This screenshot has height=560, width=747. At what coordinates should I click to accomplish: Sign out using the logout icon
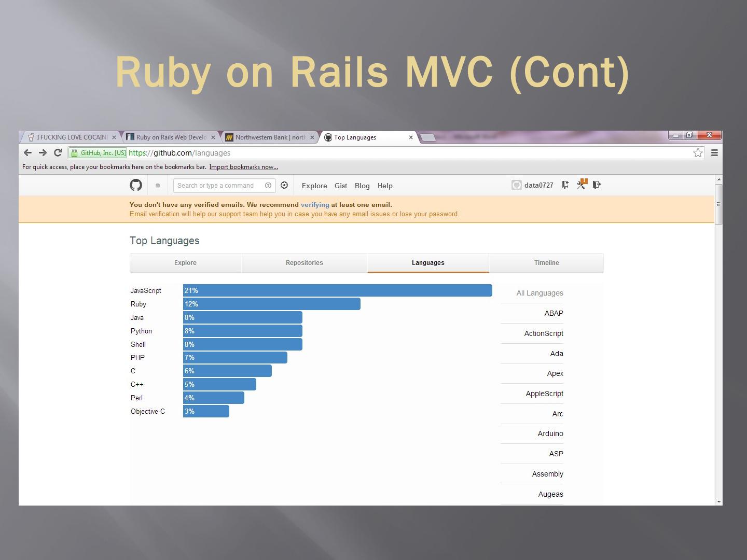coord(597,185)
